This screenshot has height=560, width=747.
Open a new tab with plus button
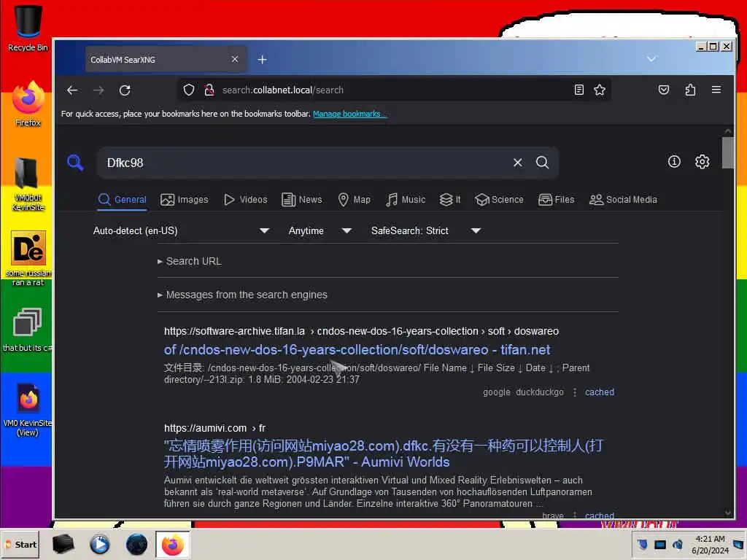(262, 60)
